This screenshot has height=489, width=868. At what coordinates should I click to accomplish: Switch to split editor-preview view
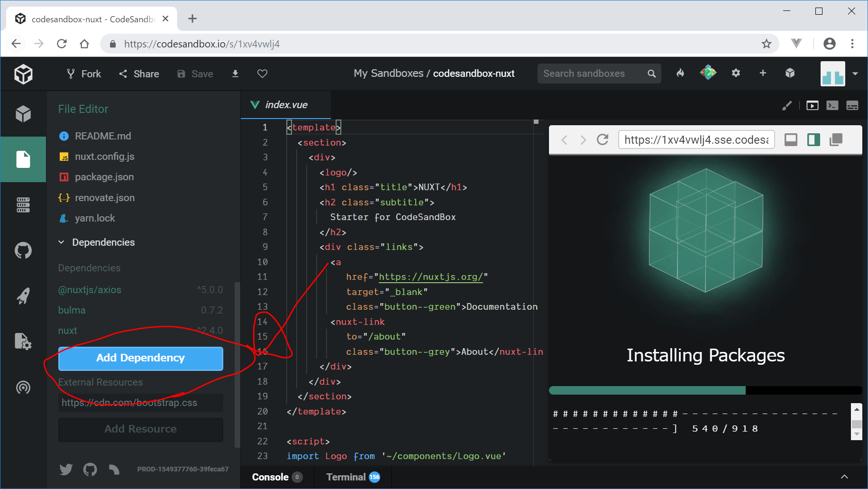coord(813,140)
